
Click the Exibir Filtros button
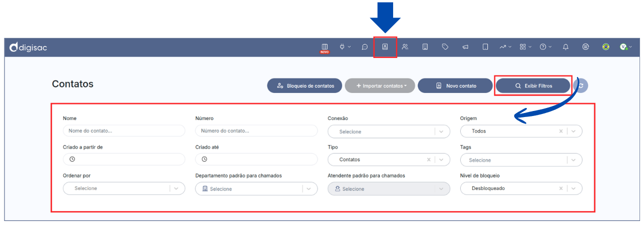click(533, 85)
